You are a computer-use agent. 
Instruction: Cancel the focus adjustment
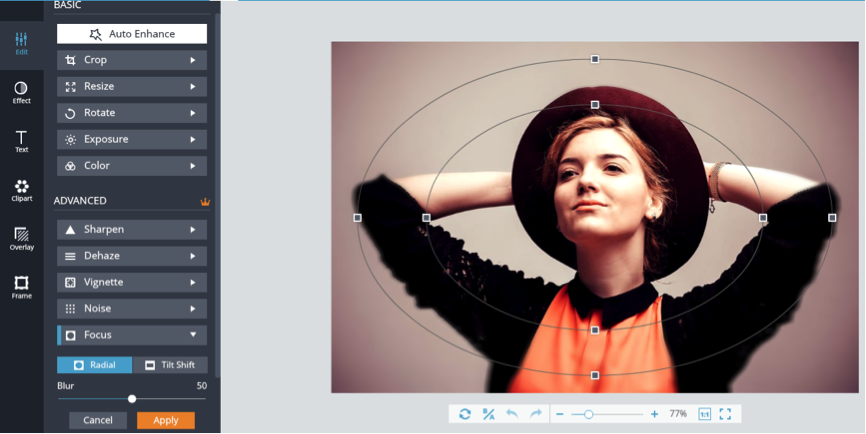click(x=98, y=420)
